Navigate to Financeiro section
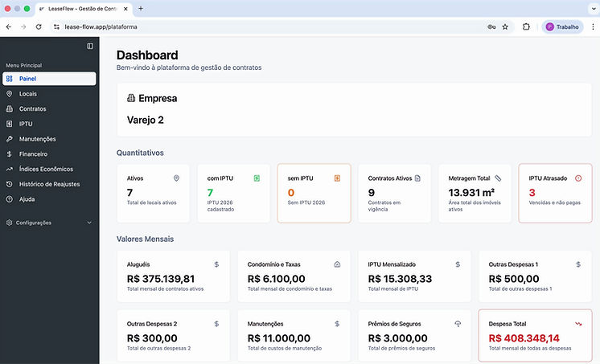This screenshot has width=600, height=364. 49,154
